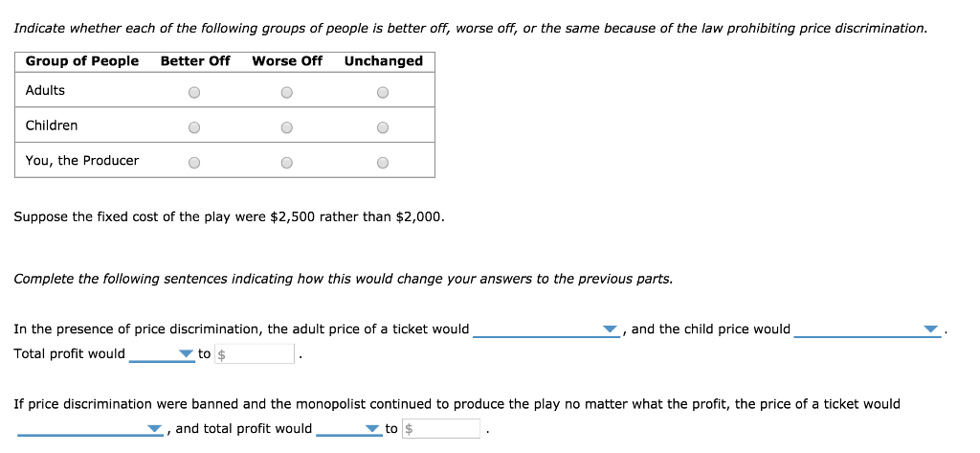Select Better Off for Adults
Image resolution: width=980 pixels, height=453 pixels.
(194, 93)
